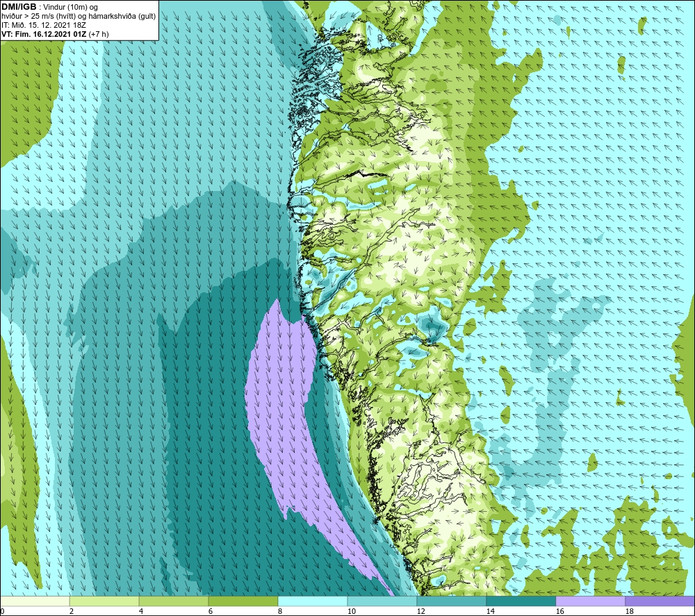Image resolution: width=695 pixels, height=616 pixels.
Task: Click the scale label '10'
Action: pos(351,612)
